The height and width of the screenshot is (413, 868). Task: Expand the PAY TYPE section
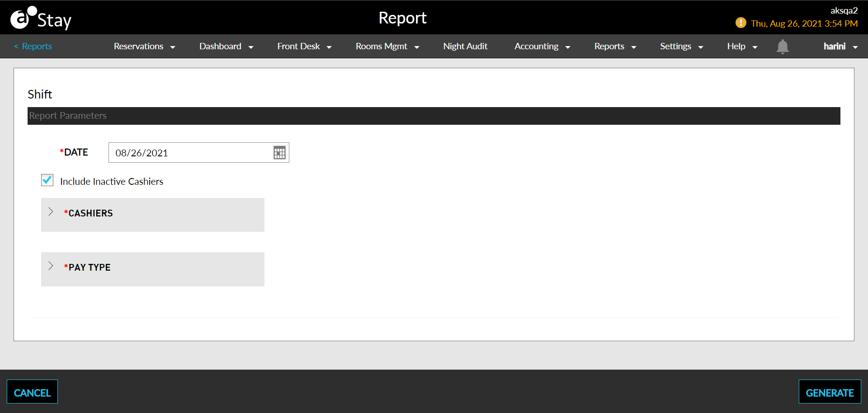(51, 266)
